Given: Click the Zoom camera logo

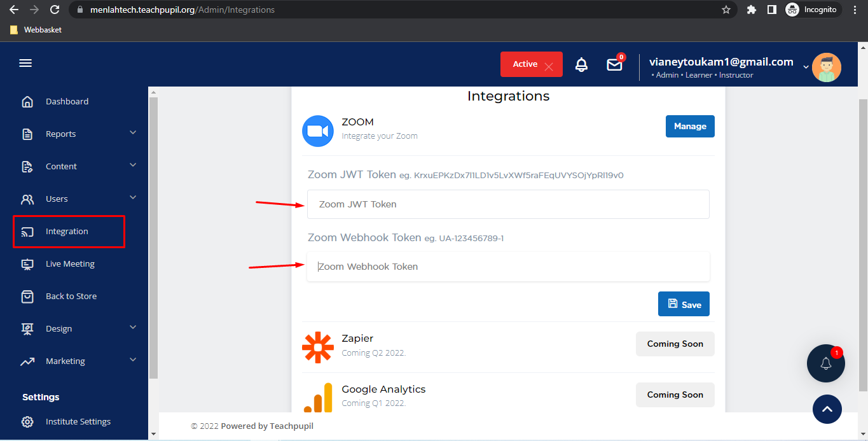Looking at the screenshot, I should pyautogui.click(x=318, y=131).
